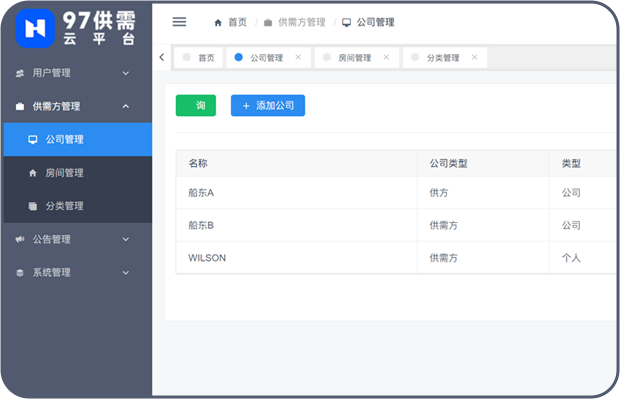620x399 pixels.
Task: Select the 船东B row name
Action: 201,225
